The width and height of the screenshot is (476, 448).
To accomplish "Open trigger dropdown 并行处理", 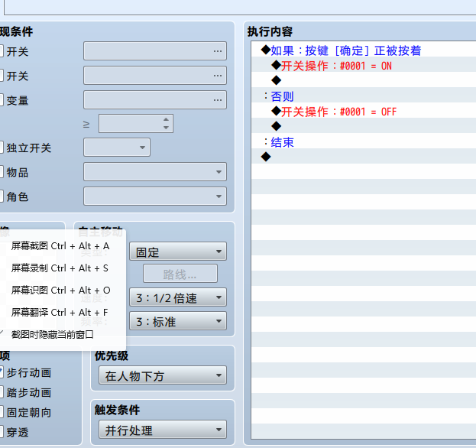I will click(163, 430).
